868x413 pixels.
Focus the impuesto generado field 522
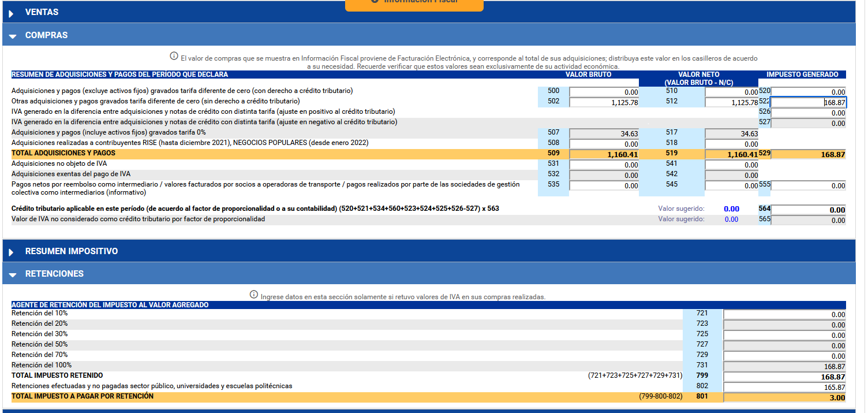(x=808, y=102)
